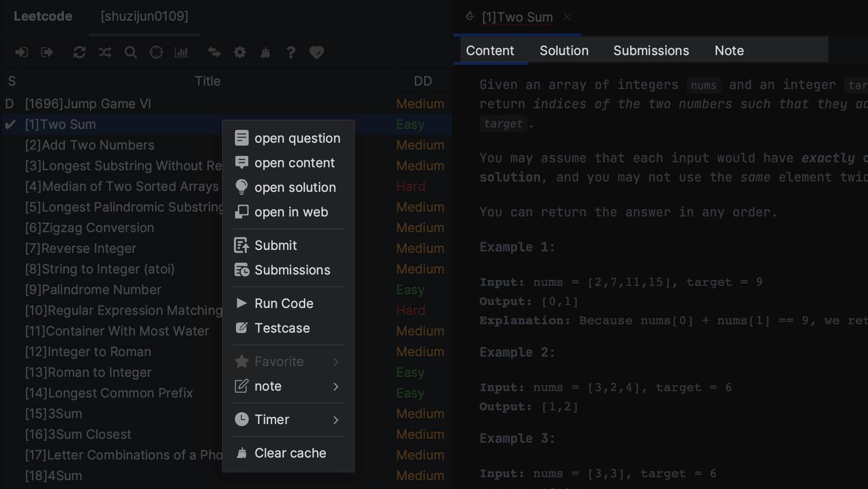Image resolution: width=868 pixels, height=489 pixels.
Task: Close the [1]Two Sum editor tab
Action: point(567,17)
